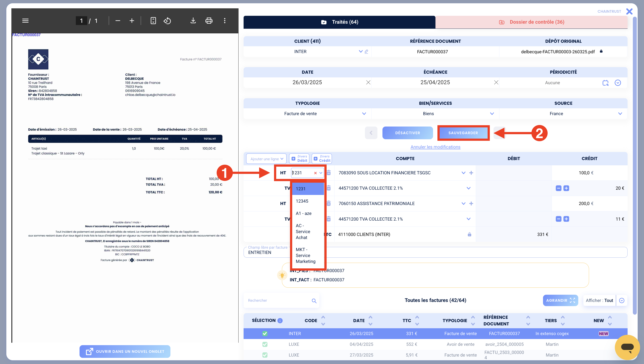Click the PDF download icon

(x=193, y=21)
